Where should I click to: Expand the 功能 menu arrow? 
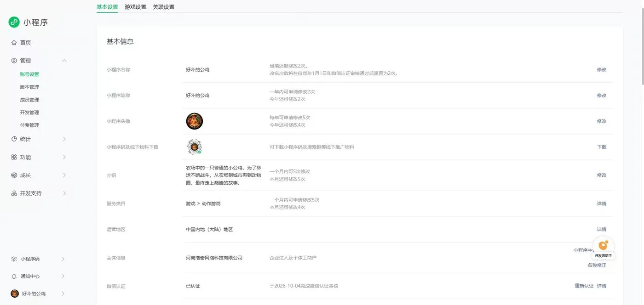(x=64, y=157)
